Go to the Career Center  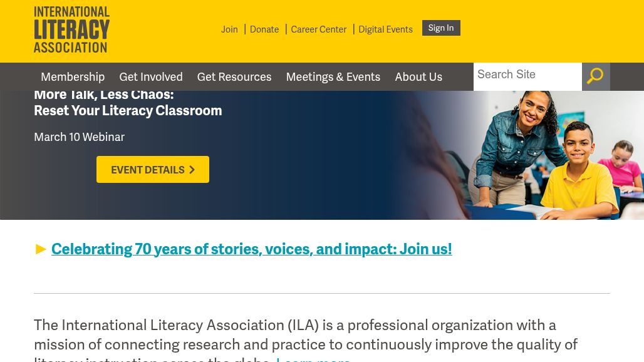pyautogui.click(x=318, y=29)
